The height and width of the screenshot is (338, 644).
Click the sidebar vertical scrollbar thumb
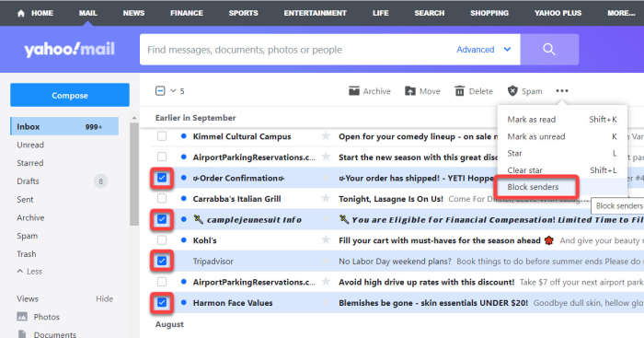click(x=134, y=173)
